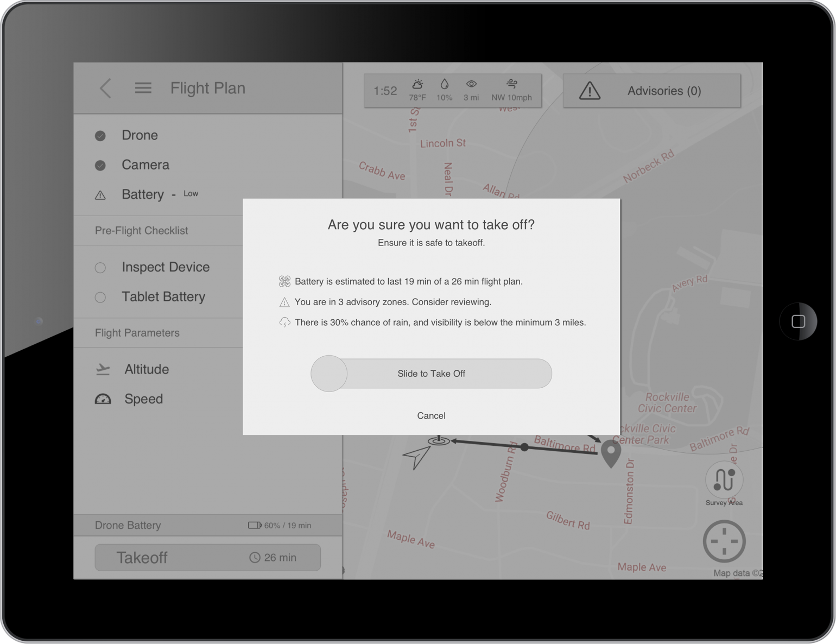Check the Inspect Device radio circle

coord(100,268)
